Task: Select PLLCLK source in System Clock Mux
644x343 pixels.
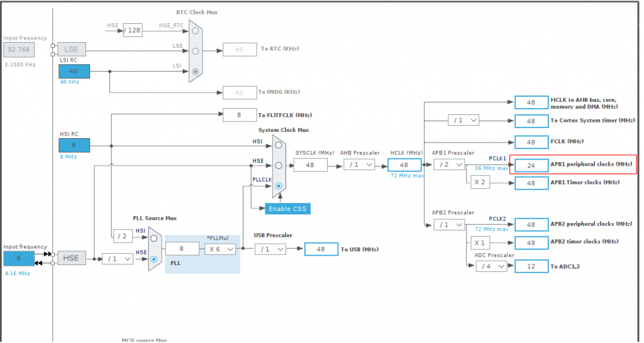Action: tap(279, 186)
